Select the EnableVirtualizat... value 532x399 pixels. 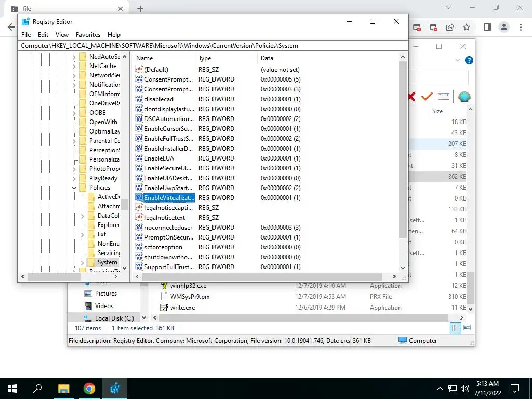pos(169,198)
